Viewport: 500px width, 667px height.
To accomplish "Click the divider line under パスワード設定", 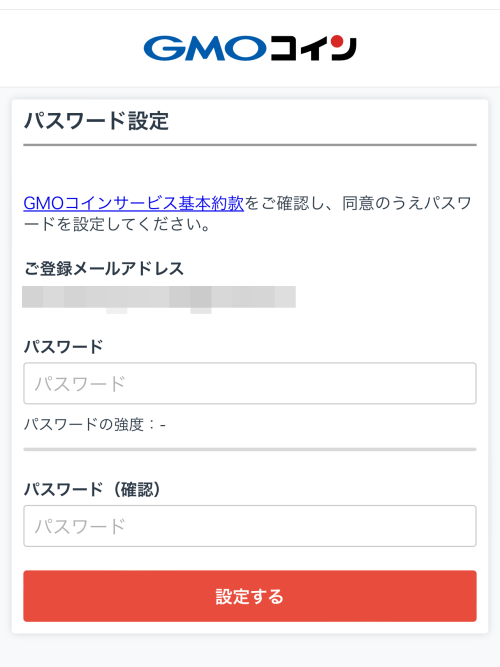I will [x=250, y=145].
